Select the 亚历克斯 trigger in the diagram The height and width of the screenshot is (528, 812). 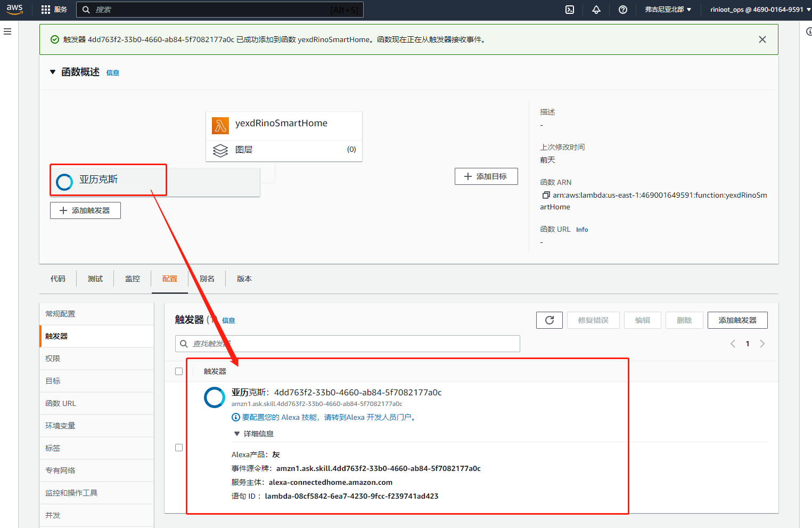[x=155, y=182]
